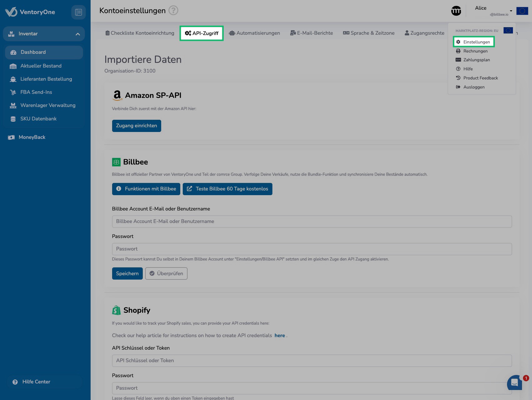The width and height of the screenshot is (532, 400).
Task: Select Hilfe in the user menu
Action: [464, 69]
